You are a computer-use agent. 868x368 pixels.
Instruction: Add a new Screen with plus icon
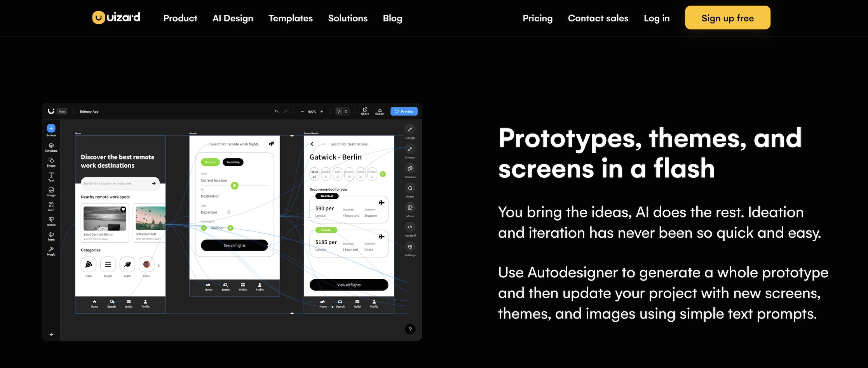(x=51, y=128)
